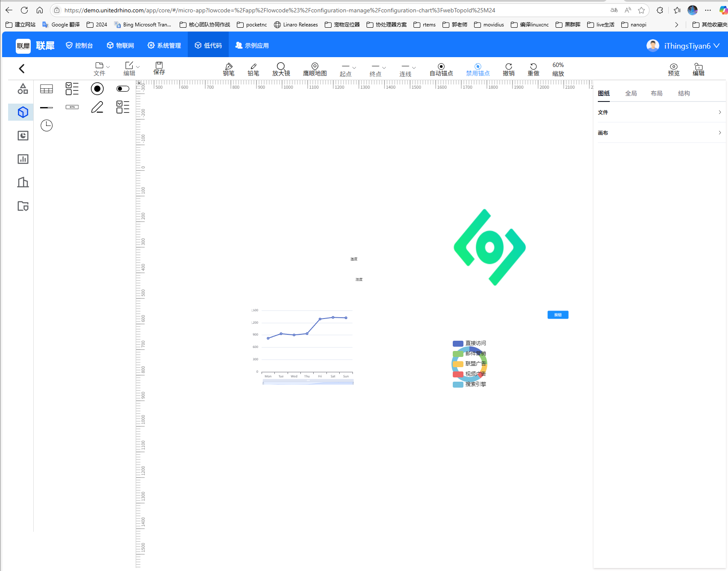
Task: Open the 连线 line type dropdown
Action: (408, 70)
